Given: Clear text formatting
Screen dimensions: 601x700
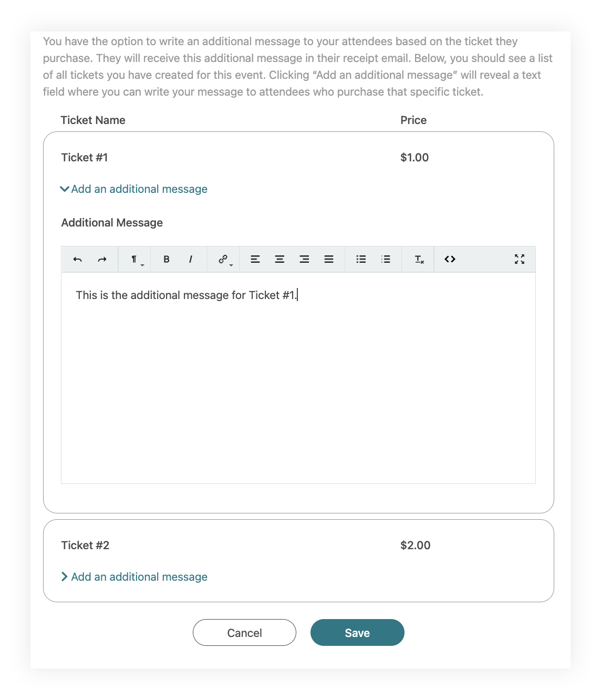Looking at the screenshot, I should [419, 259].
